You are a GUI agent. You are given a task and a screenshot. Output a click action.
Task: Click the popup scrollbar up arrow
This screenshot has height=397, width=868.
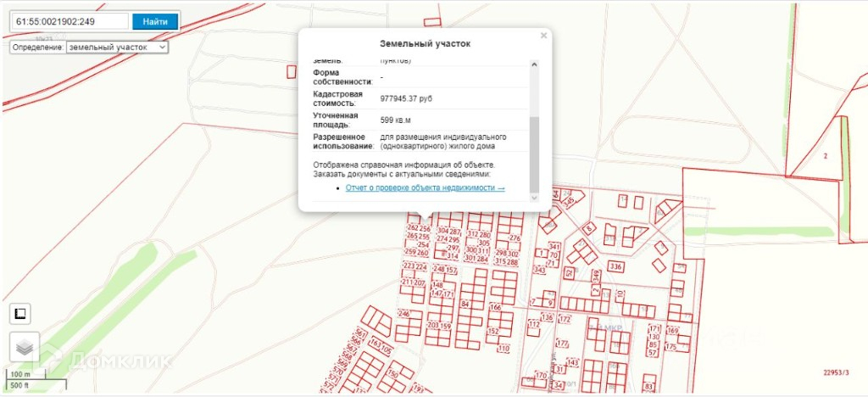534,64
